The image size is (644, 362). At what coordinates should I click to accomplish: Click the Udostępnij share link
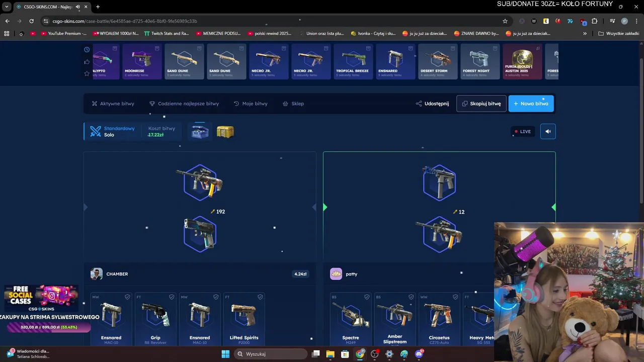coord(432,104)
